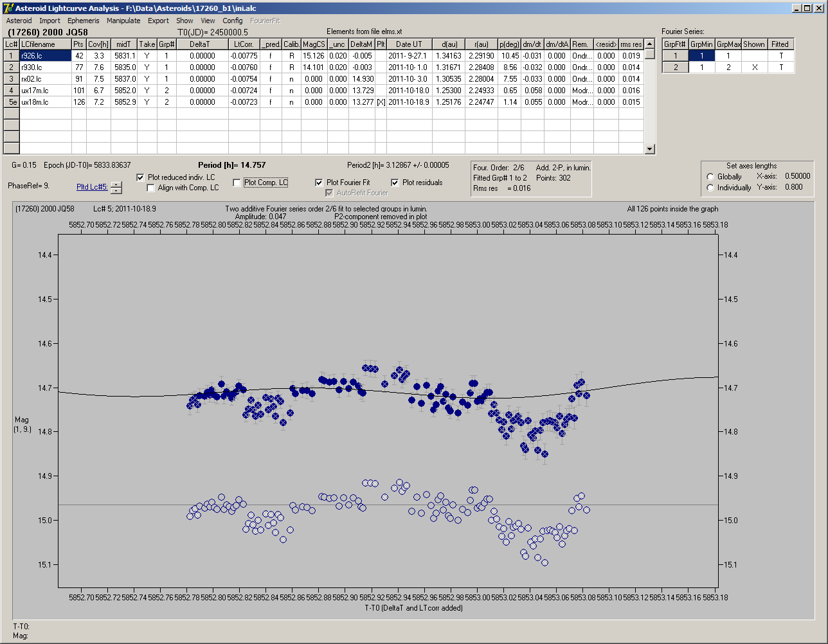Select Globally axes length radio button
Screen dimensions: 828x644
coord(710,177)
